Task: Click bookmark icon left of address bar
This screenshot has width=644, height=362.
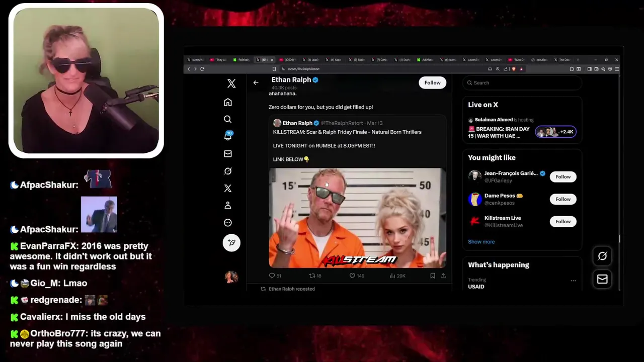Action: pyautogui.click(x=274, y=69)
